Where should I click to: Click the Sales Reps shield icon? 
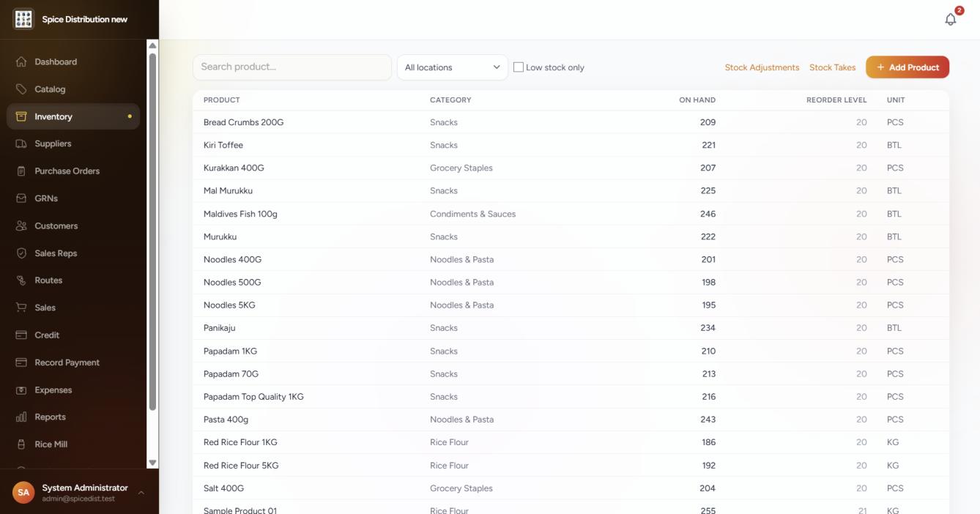(x=21, y=253)
